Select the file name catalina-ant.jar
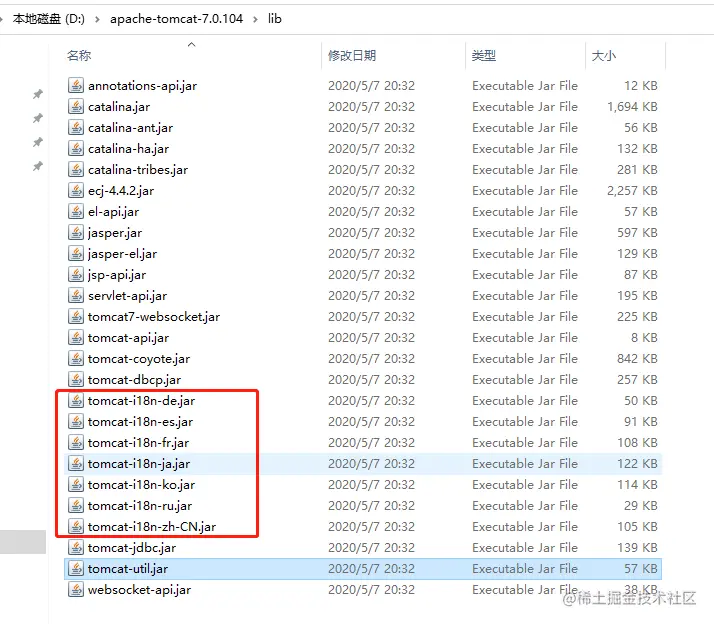714x624 pixels. [x=130, y=128]
